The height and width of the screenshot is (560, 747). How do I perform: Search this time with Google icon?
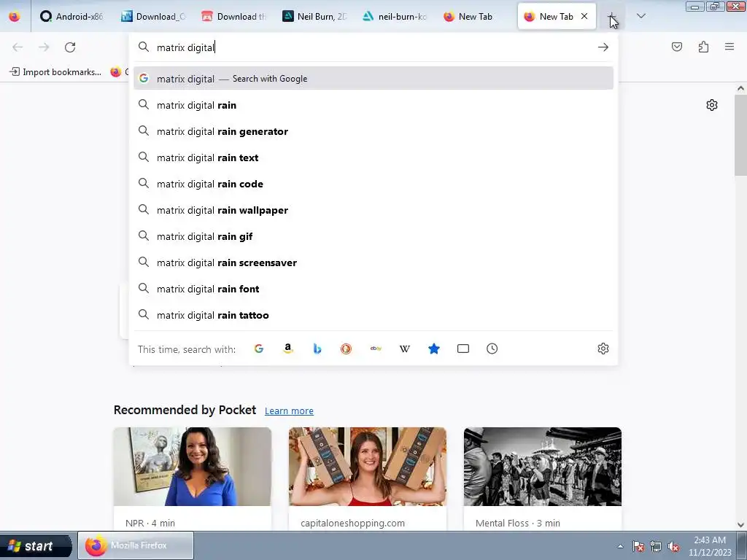[259, 349]
